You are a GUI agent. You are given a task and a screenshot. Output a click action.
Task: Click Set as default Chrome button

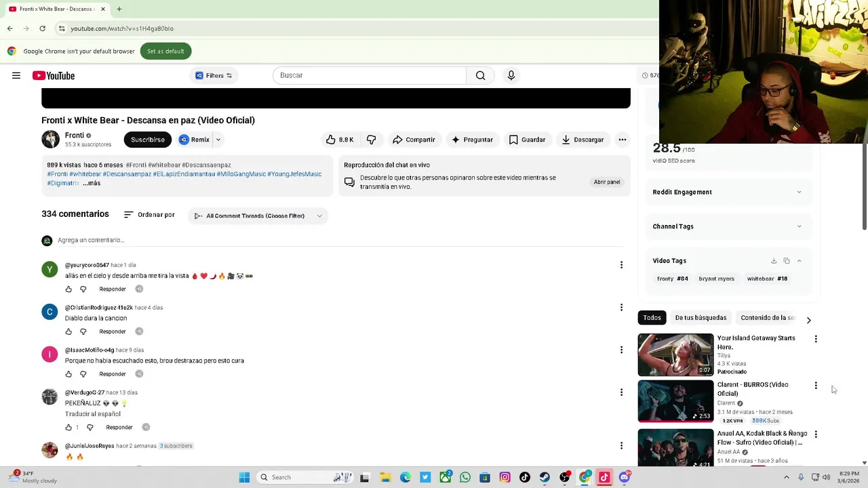click(165, 52)
